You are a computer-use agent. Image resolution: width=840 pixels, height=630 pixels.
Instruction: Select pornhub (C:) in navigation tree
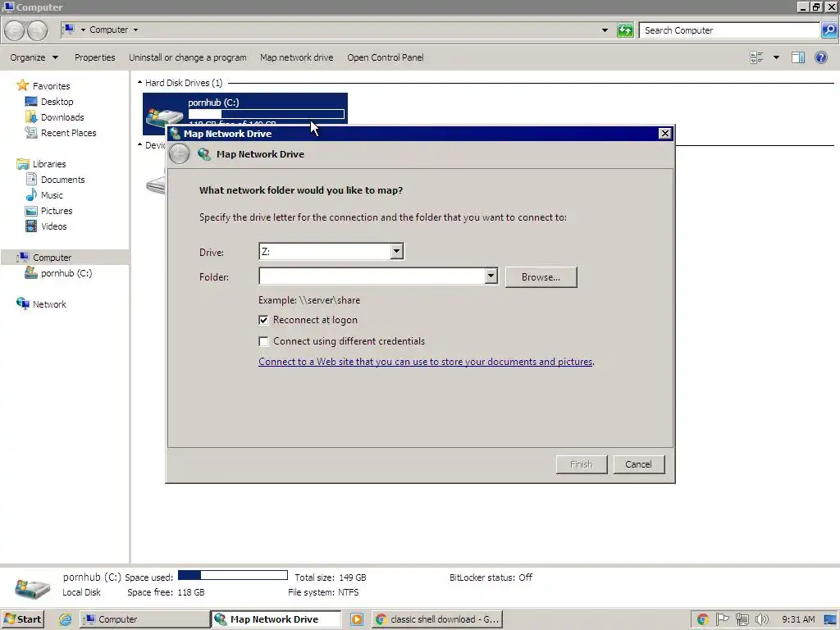(66, 273)
